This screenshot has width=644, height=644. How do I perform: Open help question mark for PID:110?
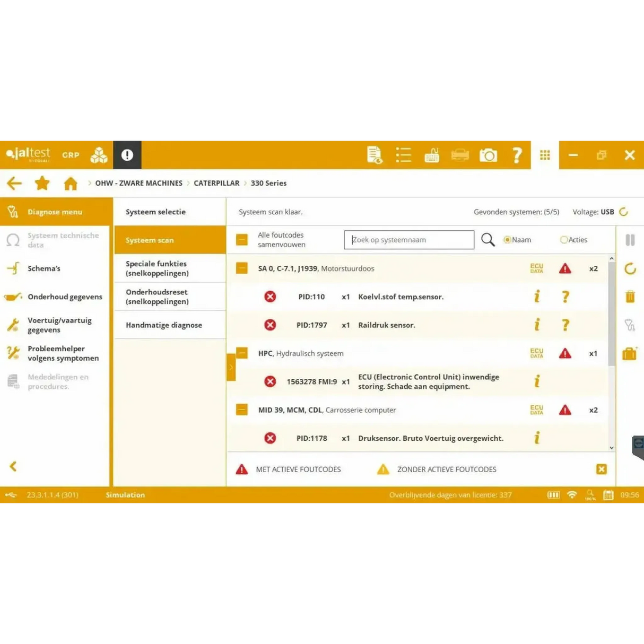click(x=565, y=297)
